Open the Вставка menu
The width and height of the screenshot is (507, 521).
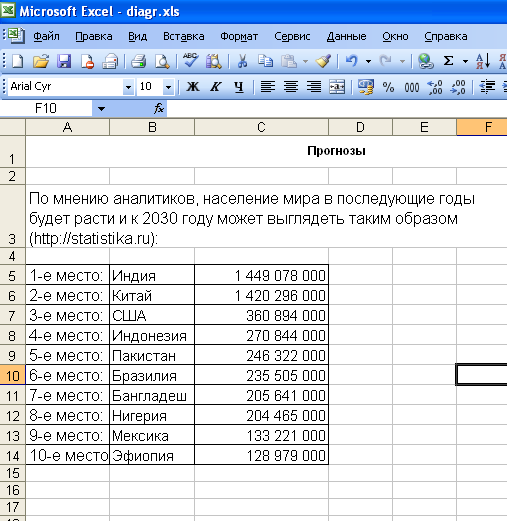(x=184, y=36)
